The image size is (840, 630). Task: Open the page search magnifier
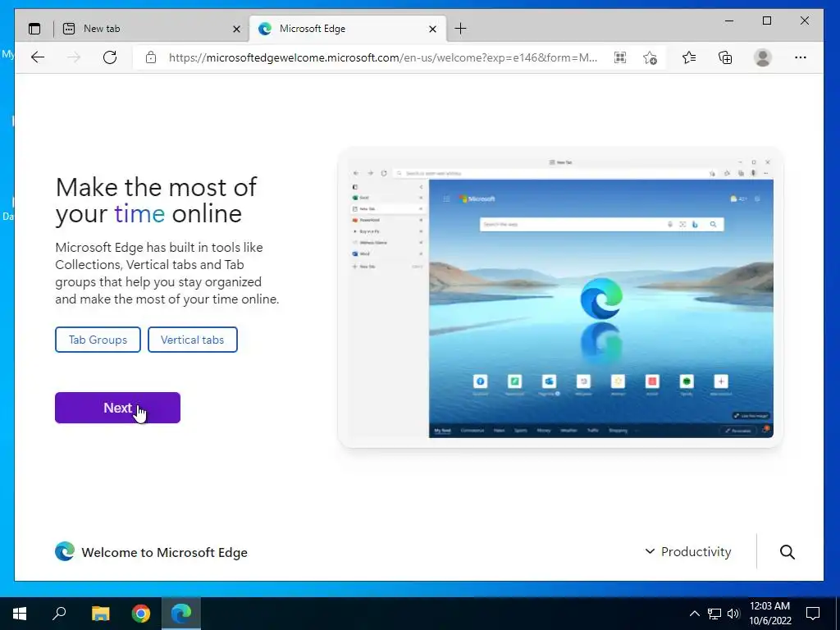click(x=787, y=552)
